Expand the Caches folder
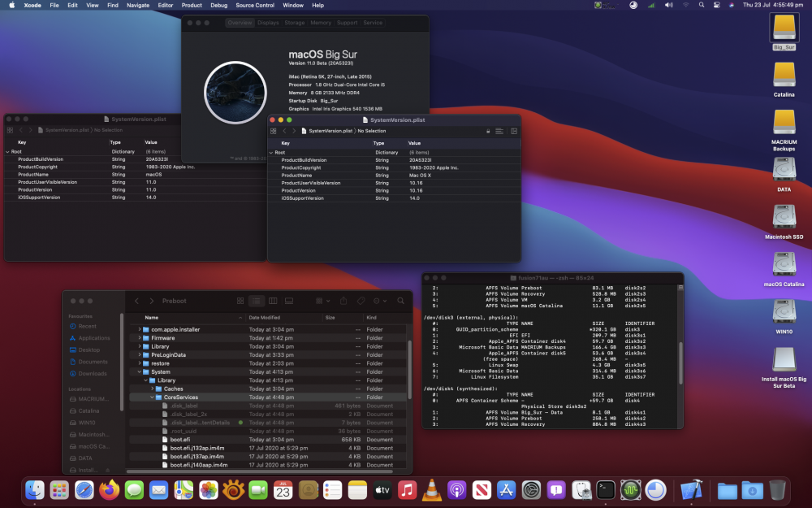The width and height of the screenshot is (812, 508). (152, 389)
